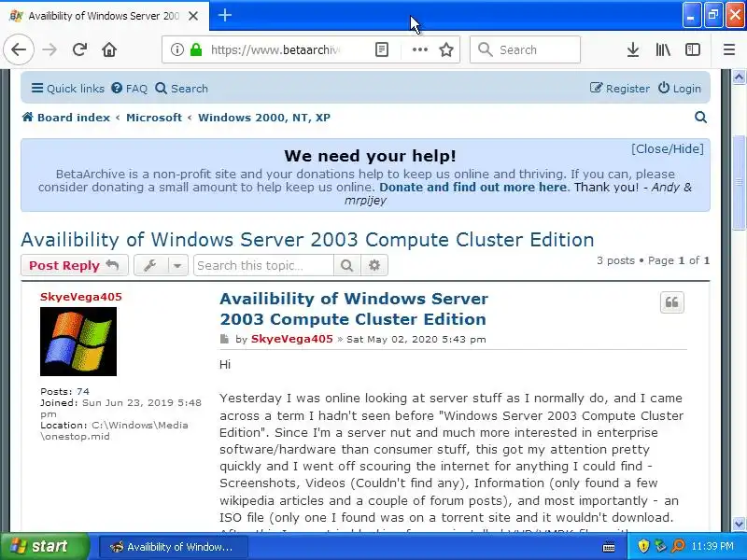Bookmark this page with the star
Image resolution: width=747 pixels, height=560 pixels.
446,49
